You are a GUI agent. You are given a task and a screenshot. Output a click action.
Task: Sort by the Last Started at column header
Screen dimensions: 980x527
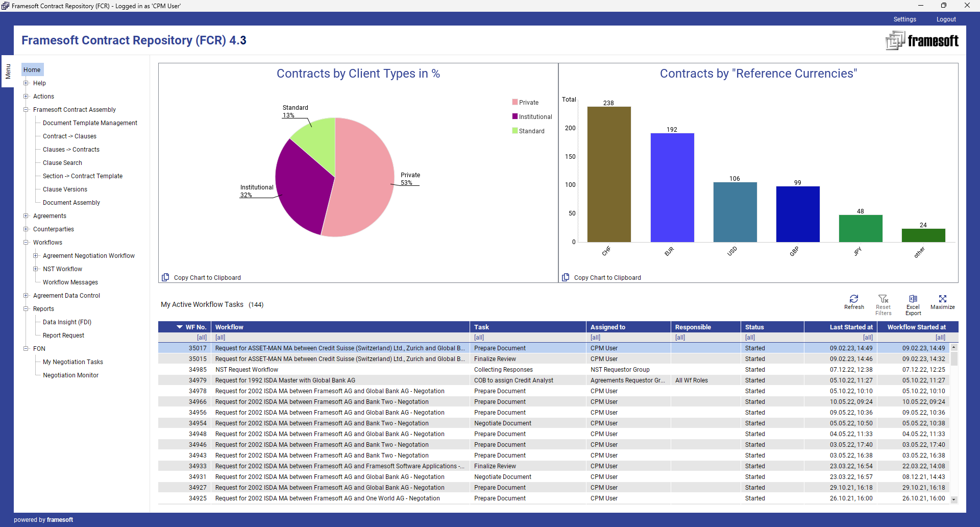click(840, 327)
